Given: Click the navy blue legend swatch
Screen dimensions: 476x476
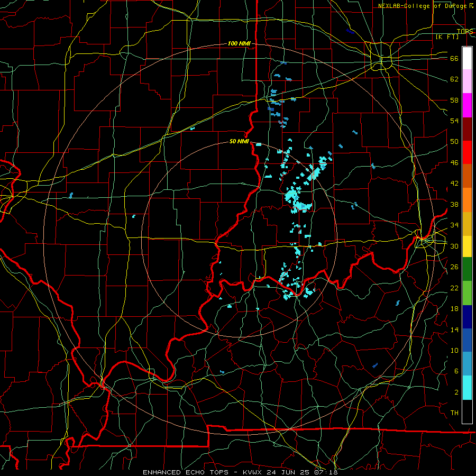Looking at the screenshot, I should pos(467,317).
